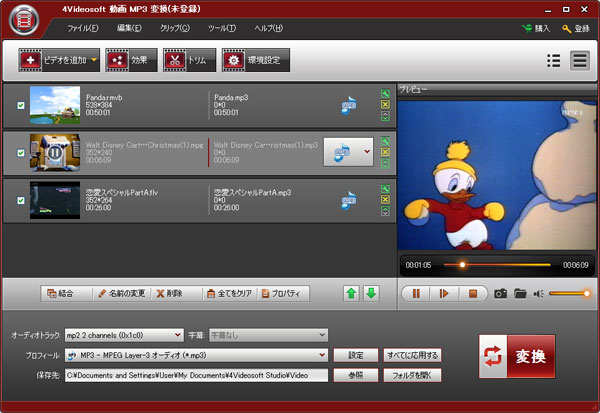Mute audio with the speaker icon
The height and width of the screenshot is (413, 600).
(539, 294)
